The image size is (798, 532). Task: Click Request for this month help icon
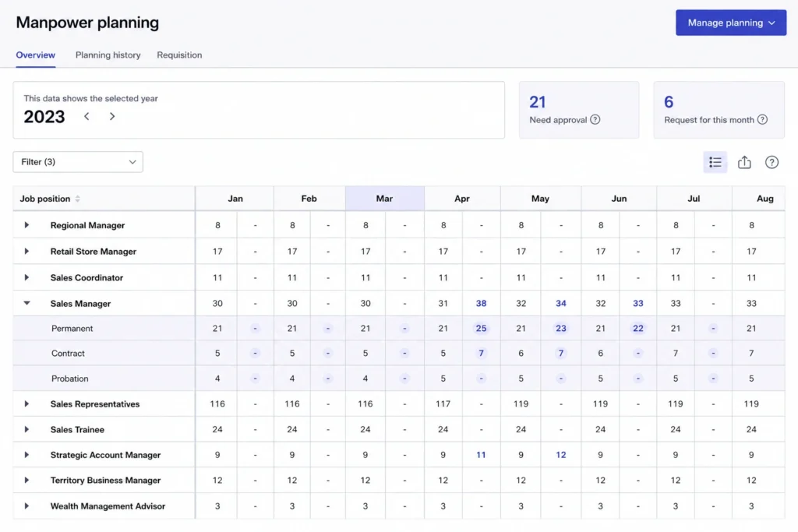click(762, 119)
